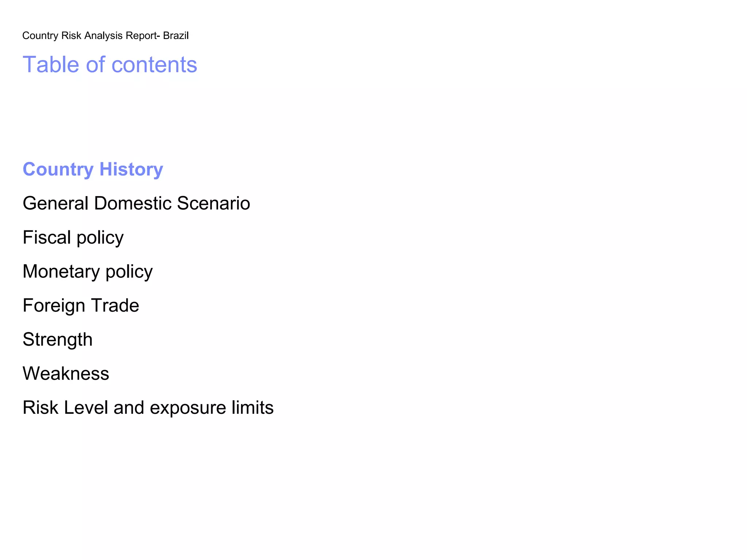Viewport: 747px width, 560px height.
Task: Click the word 'History' in the bold heading
Action: pyautogui.click(x=131, y=170)
